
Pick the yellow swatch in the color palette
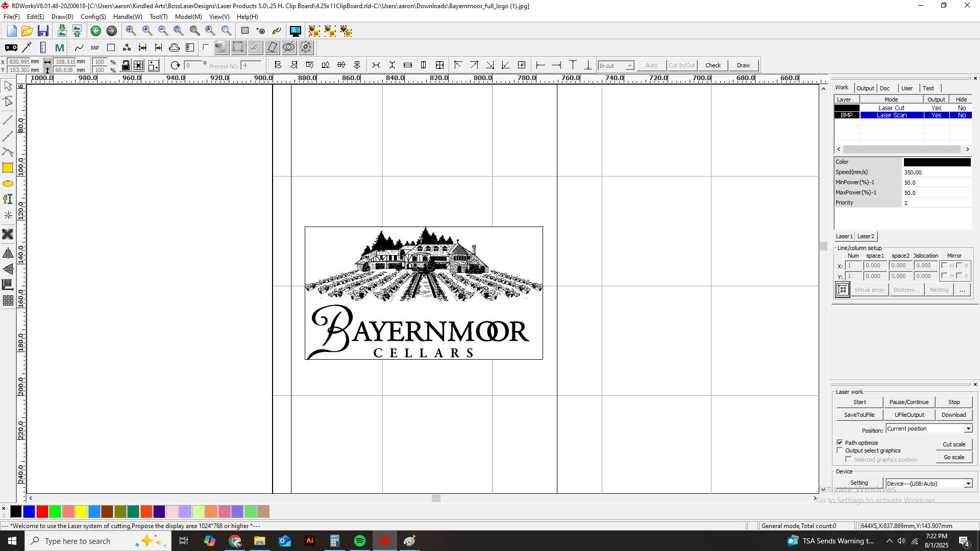point(81,512)
